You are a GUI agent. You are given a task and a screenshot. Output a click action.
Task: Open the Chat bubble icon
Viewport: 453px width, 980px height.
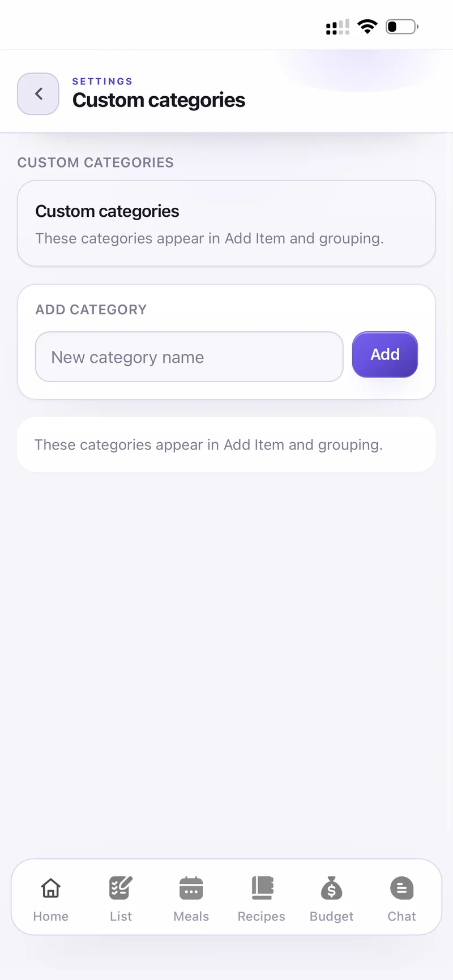coord(402,888)
